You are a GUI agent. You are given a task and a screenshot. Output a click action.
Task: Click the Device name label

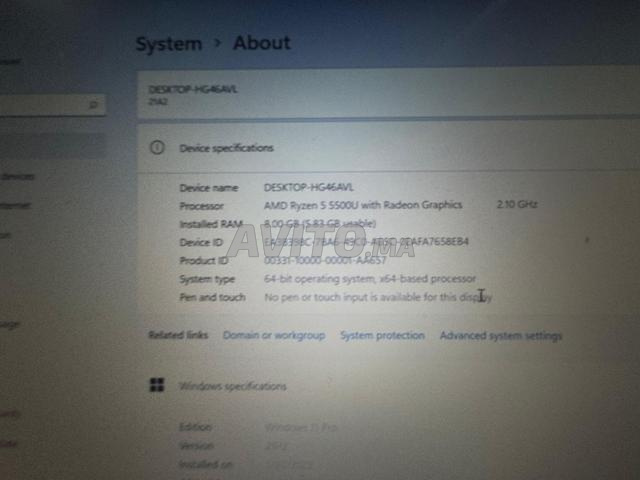209,188
